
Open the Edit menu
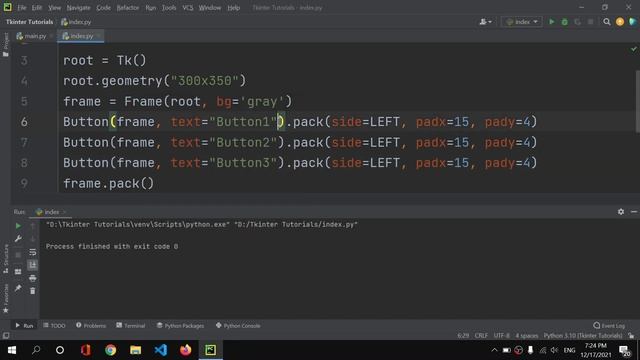pyautogui.click(x=37, y=7)
